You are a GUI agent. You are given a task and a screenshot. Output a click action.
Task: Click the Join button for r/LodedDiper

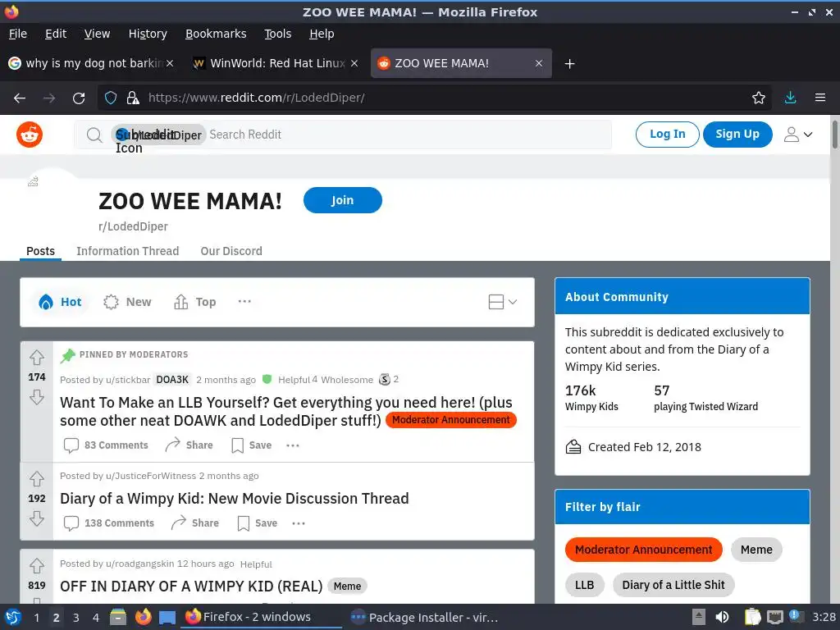pyautogui.click(x=342, y=200)
